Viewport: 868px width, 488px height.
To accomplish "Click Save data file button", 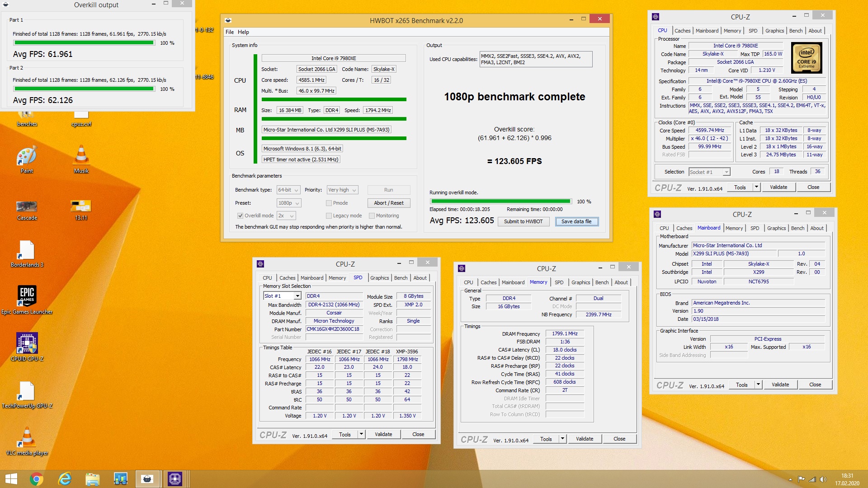I will click(576, 221).
